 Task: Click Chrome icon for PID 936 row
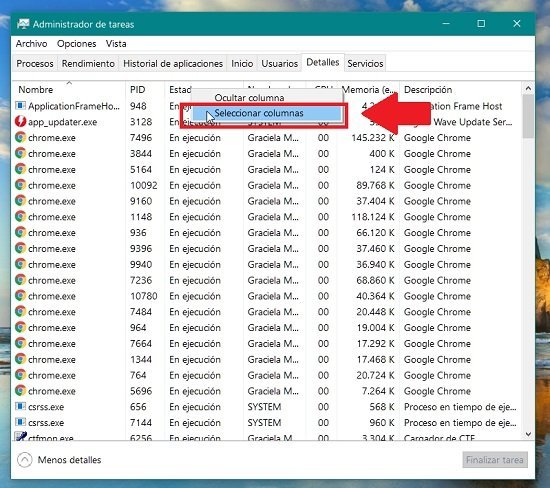click(21, 232)
